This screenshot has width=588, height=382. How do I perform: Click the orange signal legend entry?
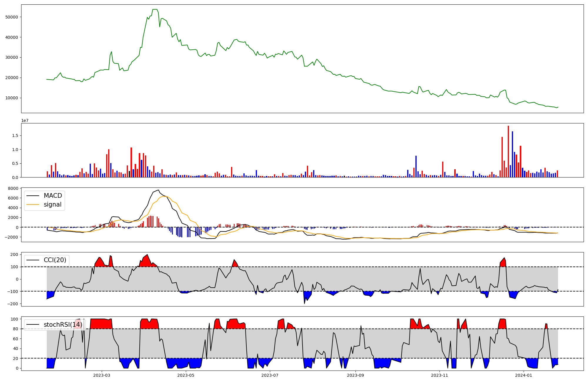pyautogui.click(x=52, y=205)
